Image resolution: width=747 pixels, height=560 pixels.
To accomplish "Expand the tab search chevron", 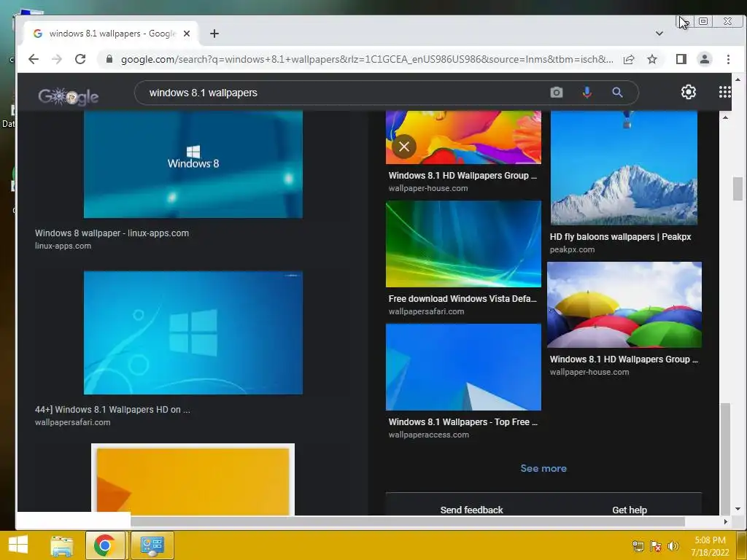I will click(659, 34).
